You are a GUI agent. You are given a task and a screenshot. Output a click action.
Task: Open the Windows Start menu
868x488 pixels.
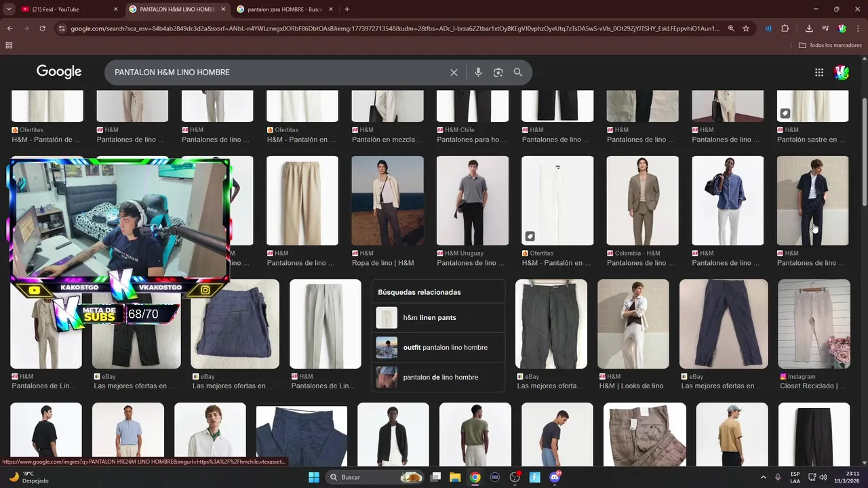pos(314,477)
